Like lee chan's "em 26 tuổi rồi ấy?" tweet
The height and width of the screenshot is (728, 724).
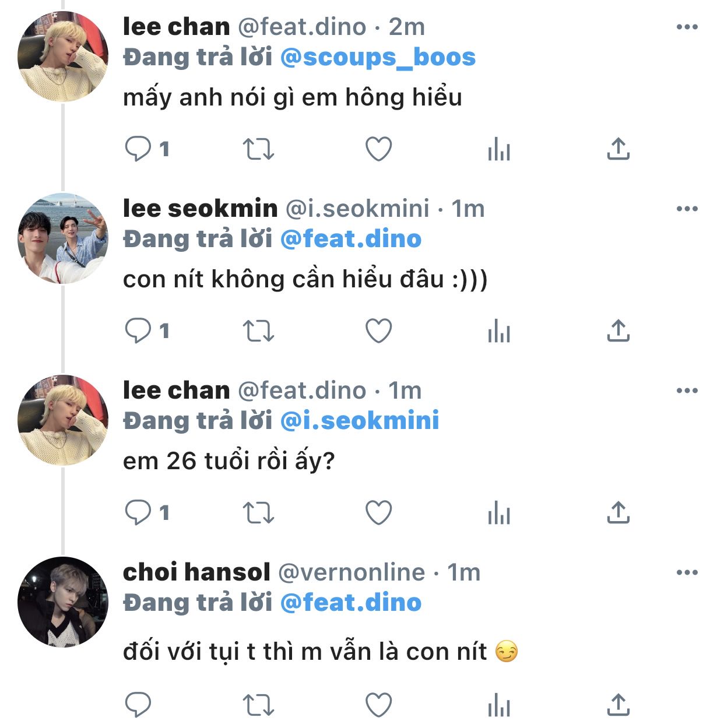[378, 513]
